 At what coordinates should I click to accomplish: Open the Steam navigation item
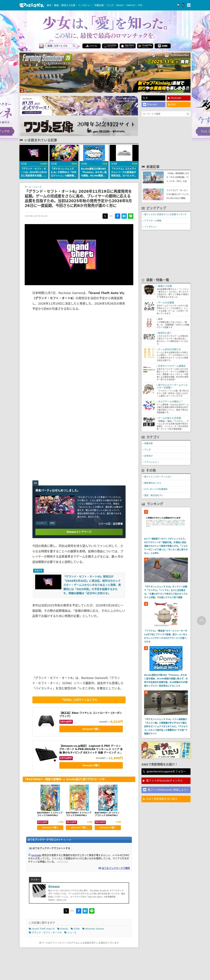point(120,5)
